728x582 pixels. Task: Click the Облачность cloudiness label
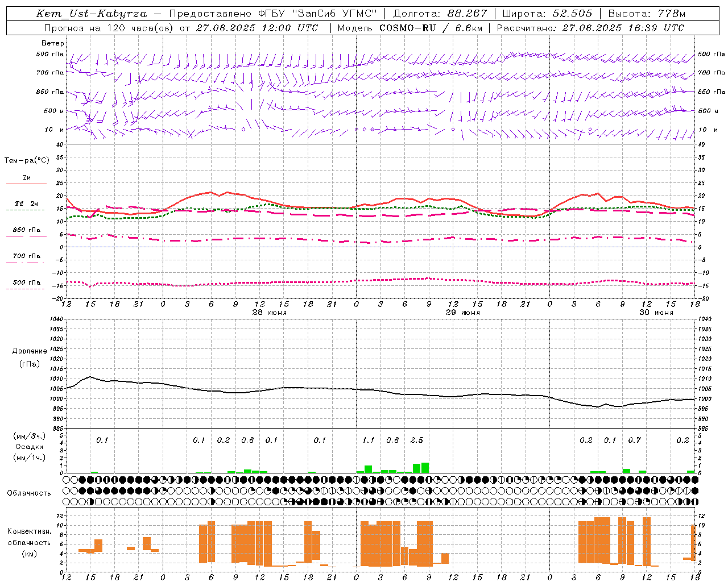[29, 493]
